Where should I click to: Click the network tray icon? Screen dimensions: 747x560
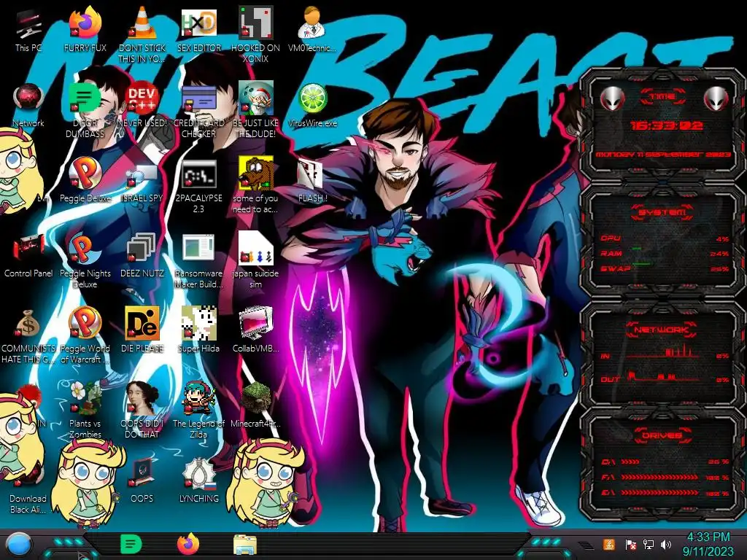click(648, 544)
